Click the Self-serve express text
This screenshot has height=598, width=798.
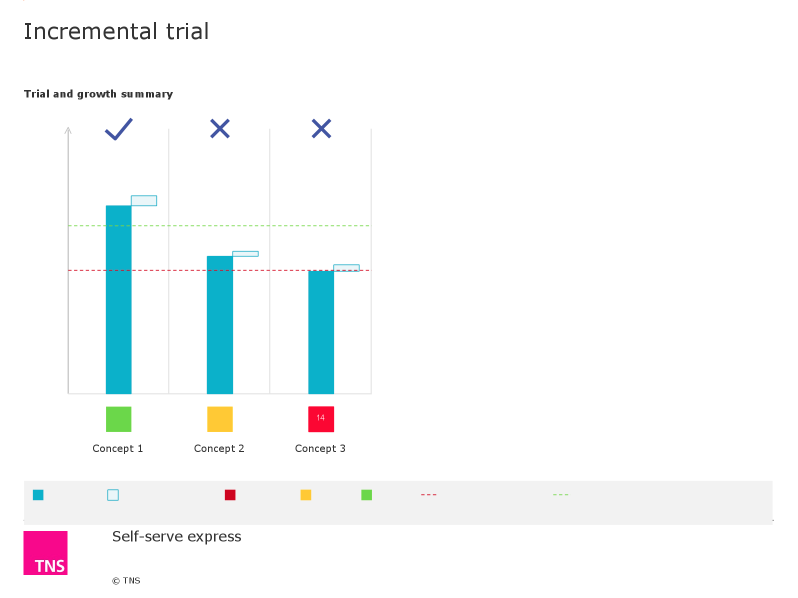tap(177, 536)
